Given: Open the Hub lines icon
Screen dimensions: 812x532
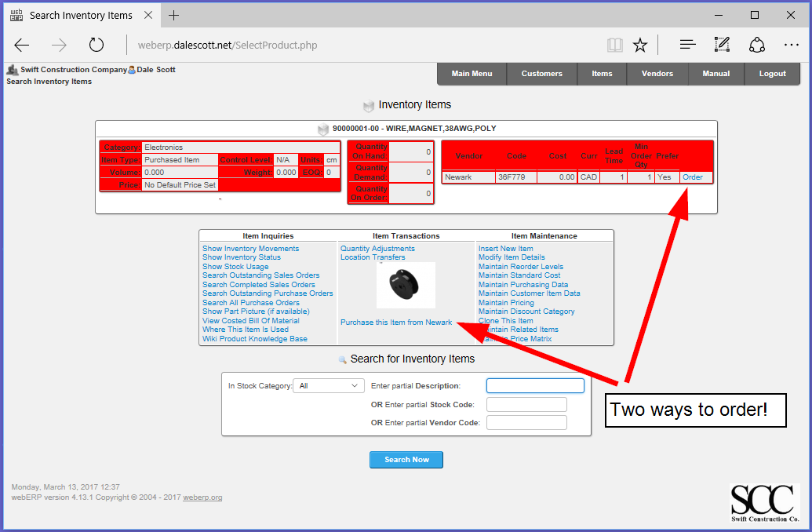Looking at the screenshot, I should pos(688,45).
